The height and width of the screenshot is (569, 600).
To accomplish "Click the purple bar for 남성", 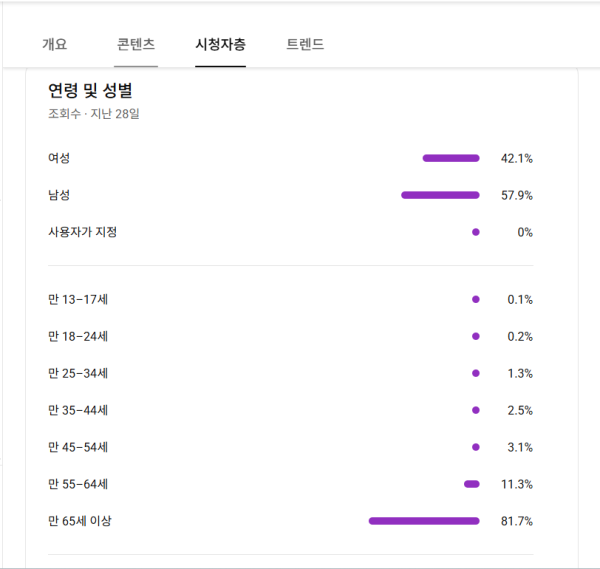I will point(440,195).
